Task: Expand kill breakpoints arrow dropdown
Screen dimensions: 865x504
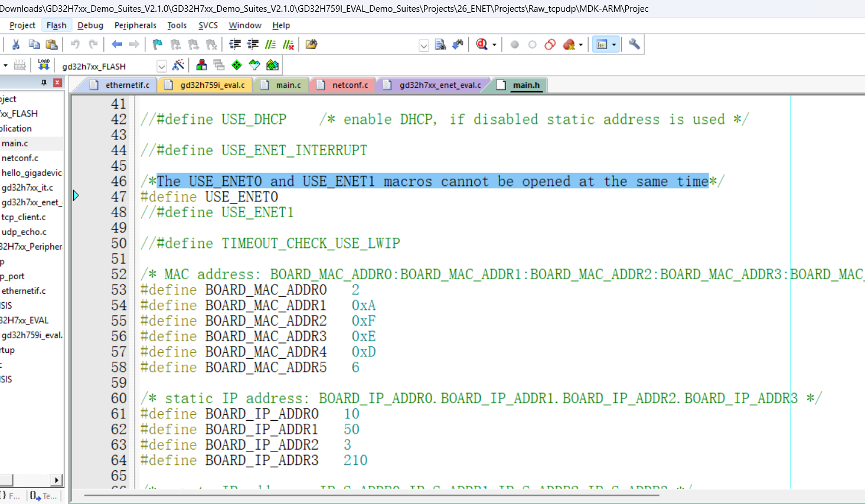Action: coord(580,45)
